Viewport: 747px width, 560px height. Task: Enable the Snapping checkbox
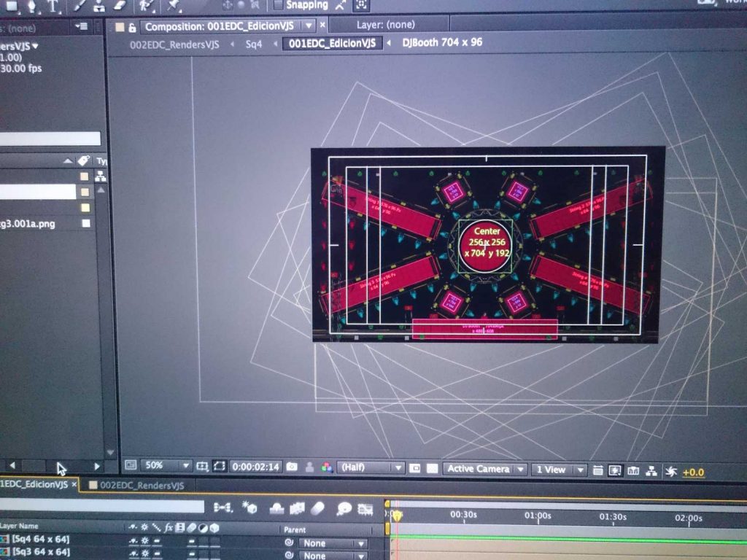tap(278, 5)
